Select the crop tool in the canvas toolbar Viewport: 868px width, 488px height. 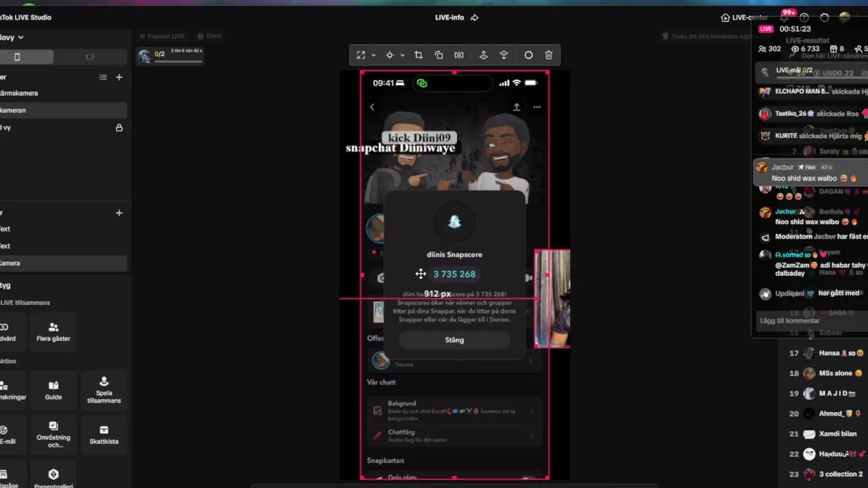tap(418, 55)
